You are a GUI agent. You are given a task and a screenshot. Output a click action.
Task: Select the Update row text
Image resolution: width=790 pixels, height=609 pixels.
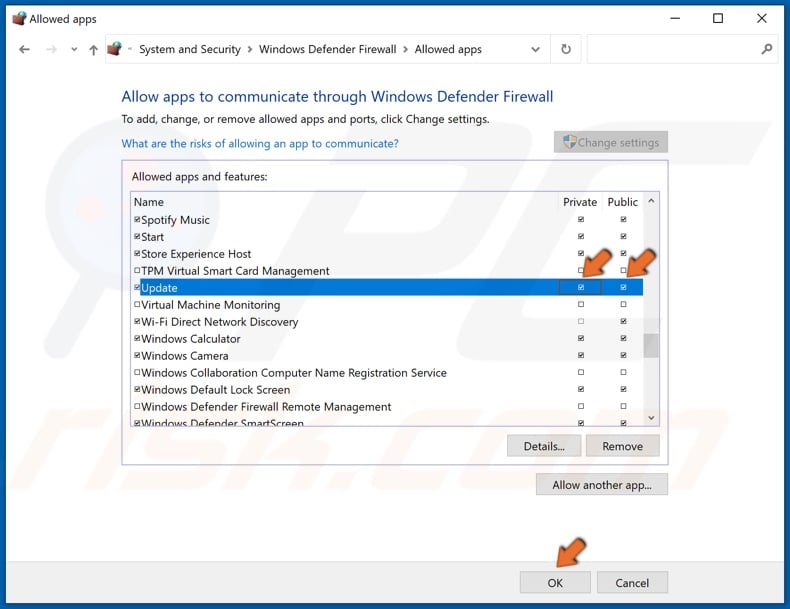[x=159, y=288]
